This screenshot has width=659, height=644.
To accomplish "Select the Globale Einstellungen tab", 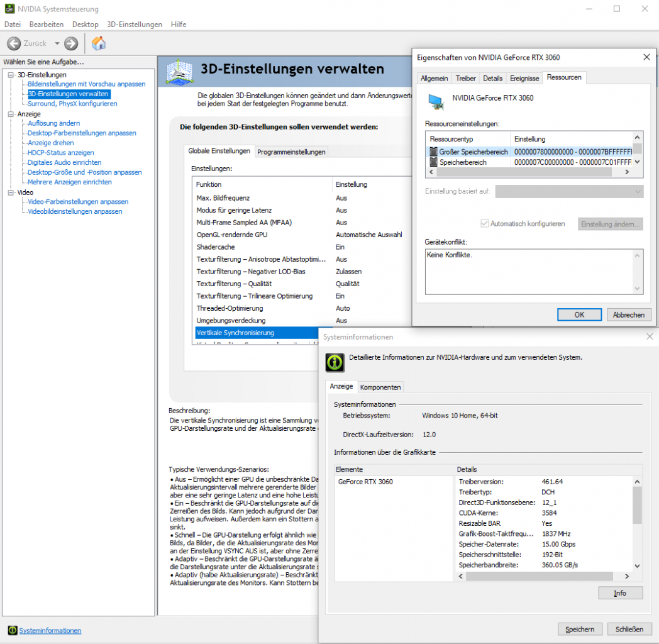I will pos(219,151).
